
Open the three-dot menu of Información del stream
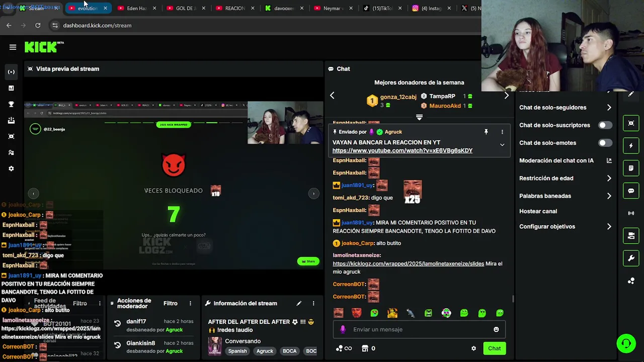pyautogui.click(x=313, y=303)
